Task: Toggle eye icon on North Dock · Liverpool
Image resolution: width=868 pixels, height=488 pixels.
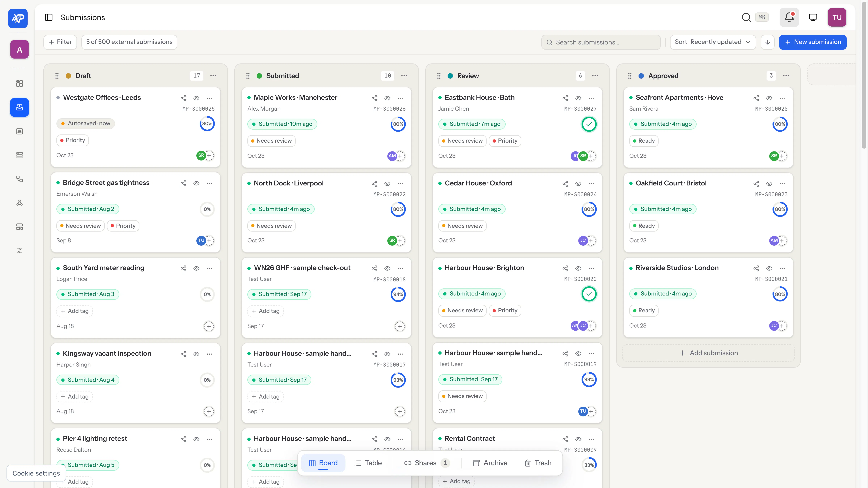Action: point(387,184)
